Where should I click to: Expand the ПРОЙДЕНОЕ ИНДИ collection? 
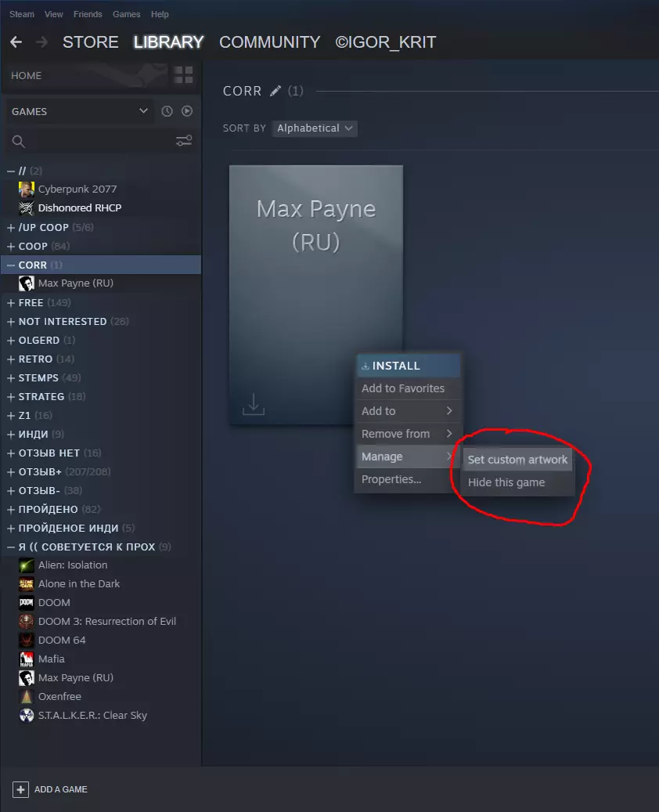click(x=11, y=529)
